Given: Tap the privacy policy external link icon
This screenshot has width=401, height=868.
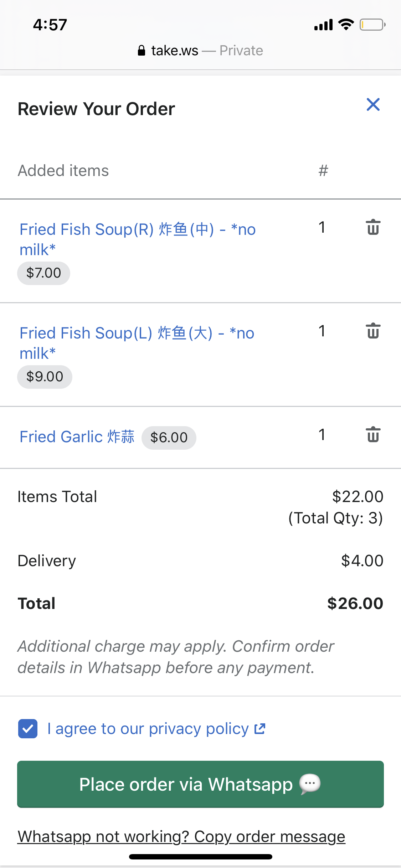Looking at the screenshot, I should (260, 729).
